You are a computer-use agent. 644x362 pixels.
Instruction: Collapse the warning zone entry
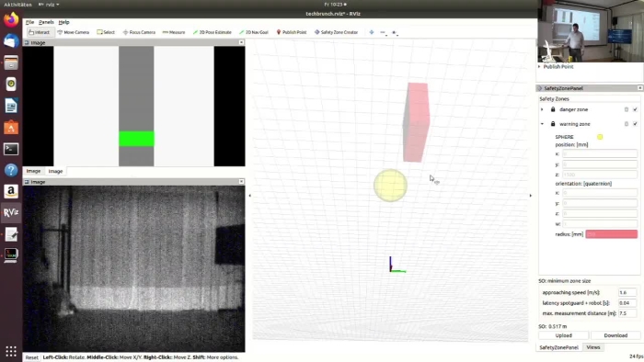click(542, 124)
